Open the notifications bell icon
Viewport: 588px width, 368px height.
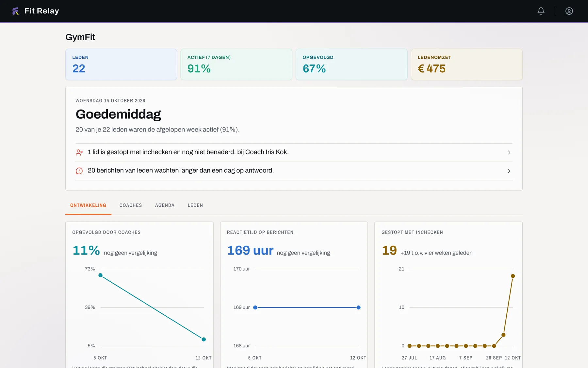click(x=541, y=11)
